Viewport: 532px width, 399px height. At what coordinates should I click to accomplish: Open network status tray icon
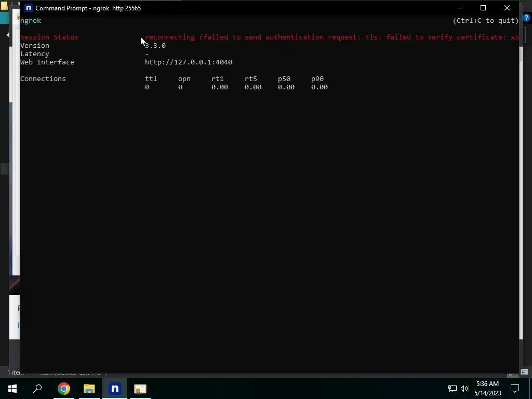[453, 389]
